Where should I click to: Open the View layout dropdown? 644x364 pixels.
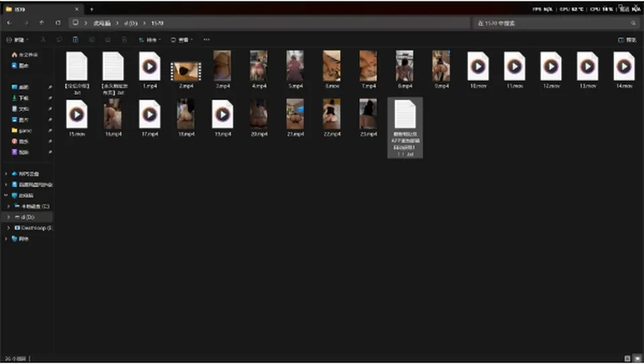pyautogui.click(x=182, y=40)
